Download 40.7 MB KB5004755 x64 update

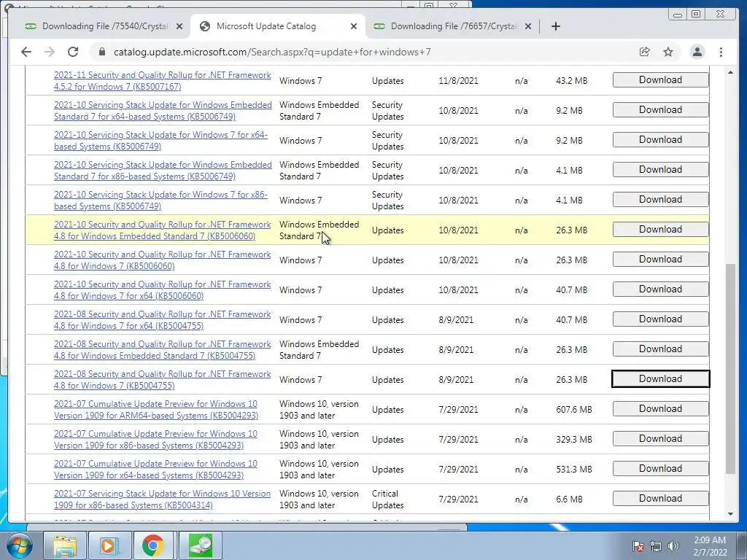pyautogui.click(x=660, y=319)
